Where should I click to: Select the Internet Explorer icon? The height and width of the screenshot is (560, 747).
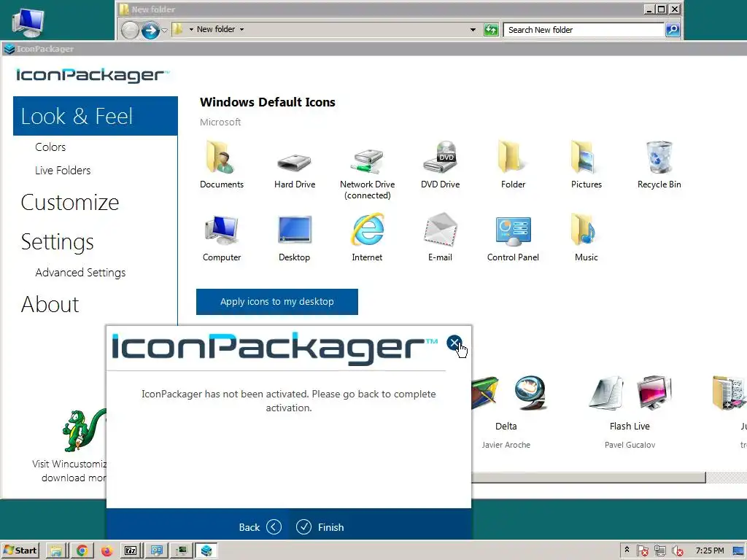point(368,230)
